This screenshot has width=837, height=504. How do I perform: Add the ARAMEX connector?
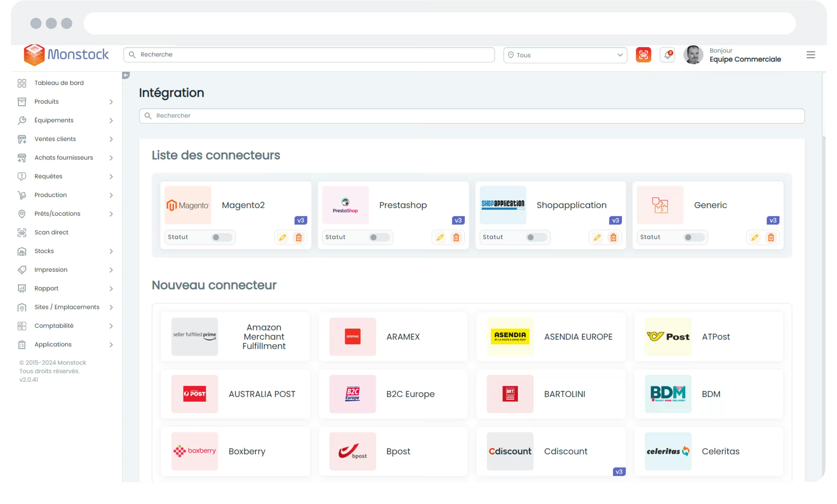(393, 337)
